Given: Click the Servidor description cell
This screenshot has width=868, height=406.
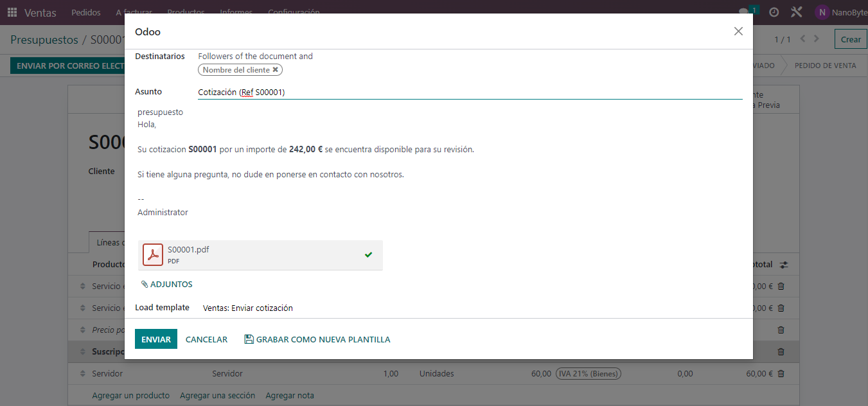Looking at the screenshot, I should [227, 374].
